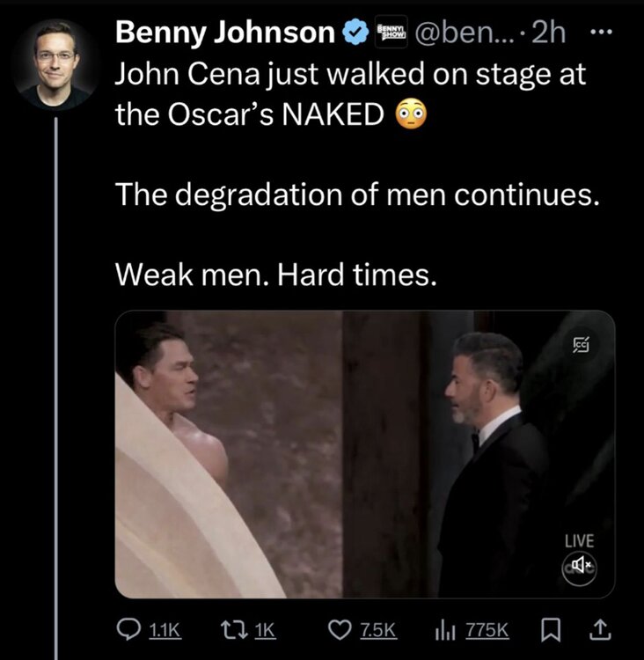Play the embedded video

364,454
